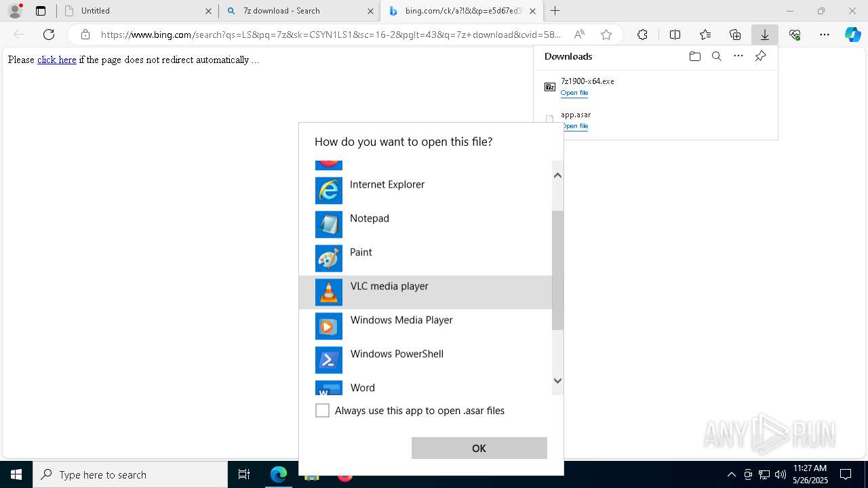Click the app list scrollbar thumb

pyautogui.click(x=557, y=270)
